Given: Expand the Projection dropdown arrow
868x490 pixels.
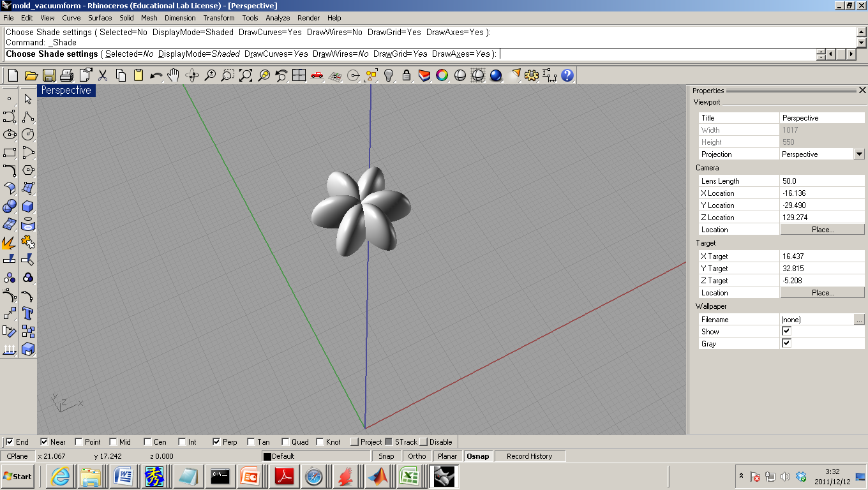Looking at the screenshot, I should point(859,154).
